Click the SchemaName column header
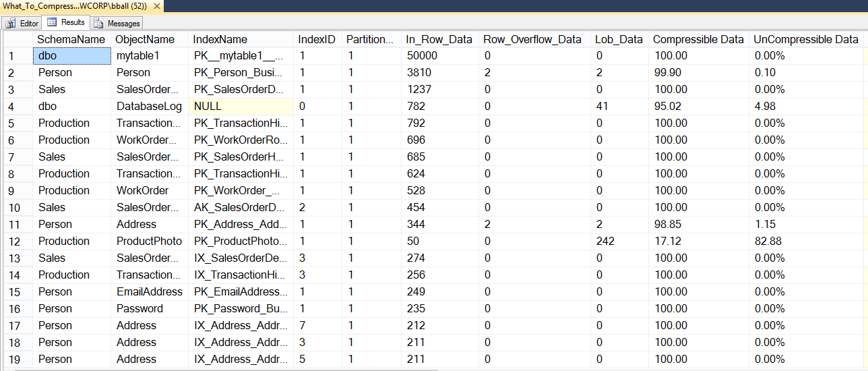Image resolution: width=868 pixels, height=371 pixels. 71,39
